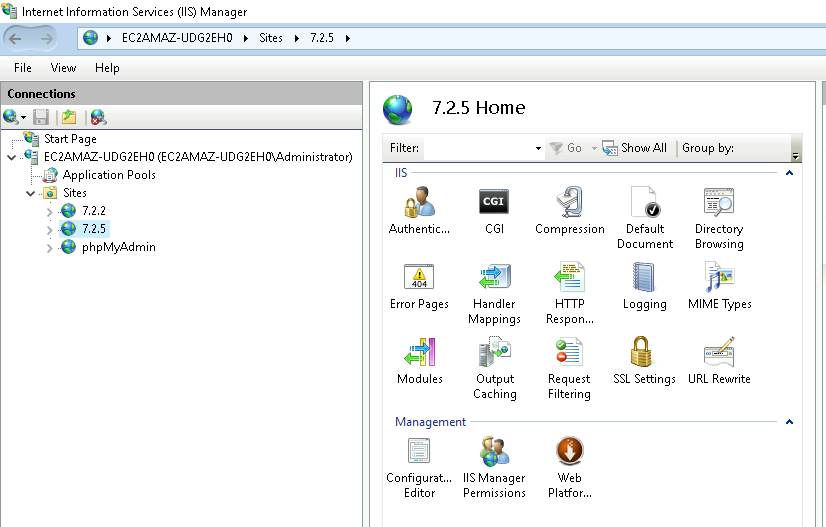Open the Error Pages feature

(419, 286)
